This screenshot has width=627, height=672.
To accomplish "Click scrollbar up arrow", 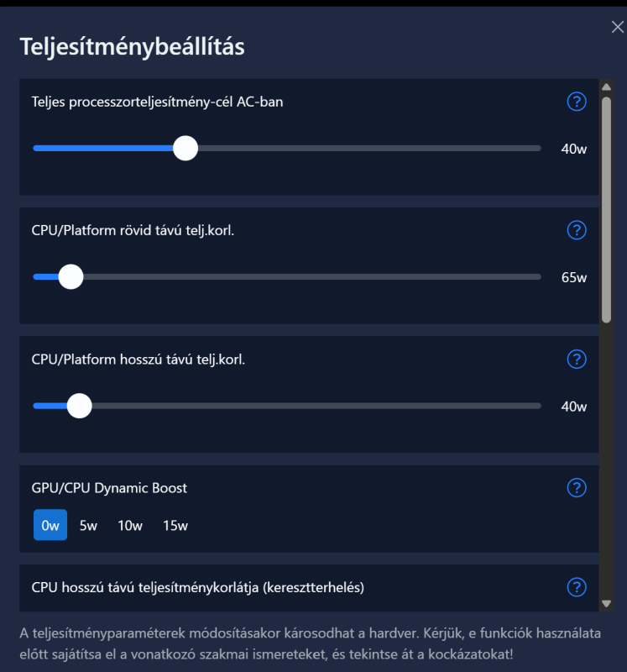I will [606, 87].
